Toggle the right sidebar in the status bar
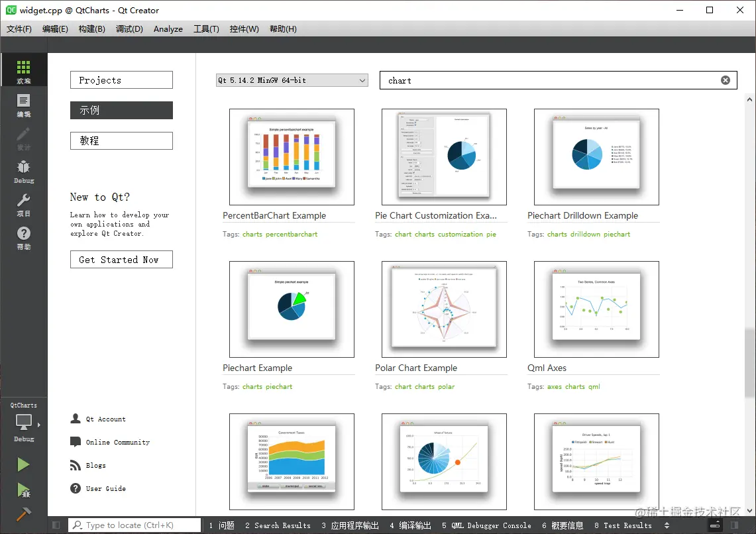The image size is (756, 534). tap(734, 525)
